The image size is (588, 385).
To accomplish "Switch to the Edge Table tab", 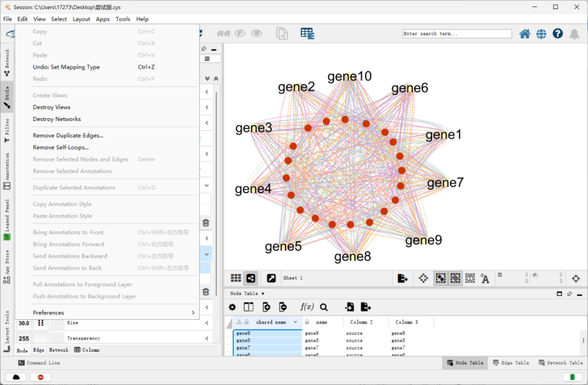I will tap(511, 362).
